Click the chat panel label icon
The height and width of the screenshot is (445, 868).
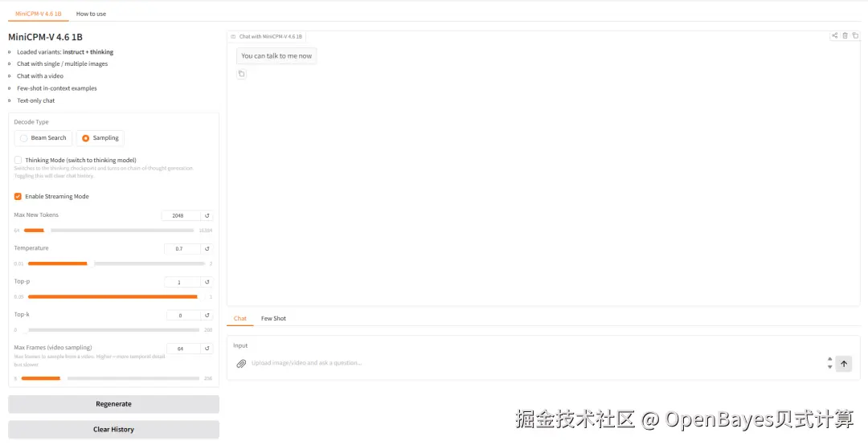pyautogui.click(x=233, y=36)
